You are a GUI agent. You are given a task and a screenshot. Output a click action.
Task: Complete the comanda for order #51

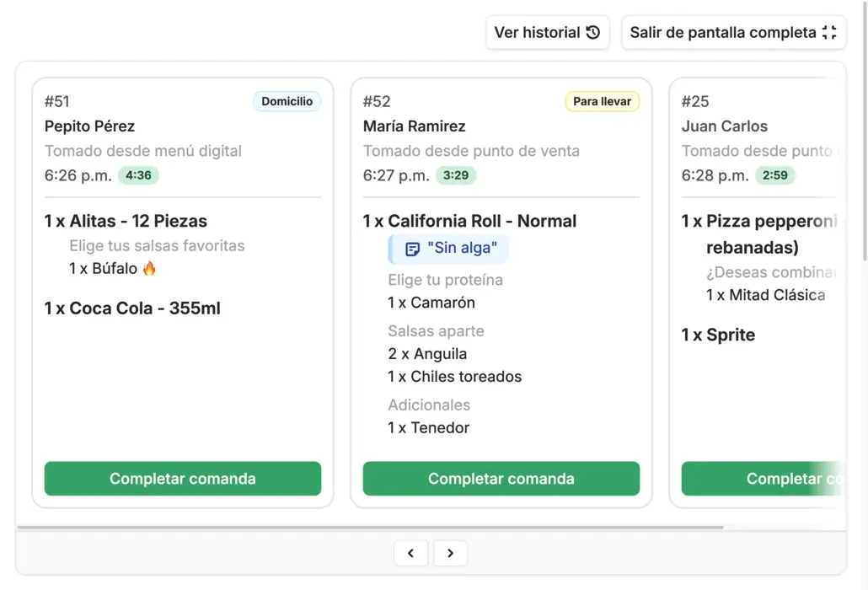182,478
